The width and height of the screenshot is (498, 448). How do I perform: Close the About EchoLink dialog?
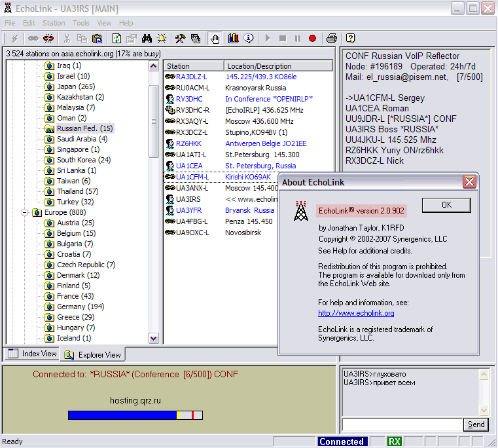(x=469, y=182)
